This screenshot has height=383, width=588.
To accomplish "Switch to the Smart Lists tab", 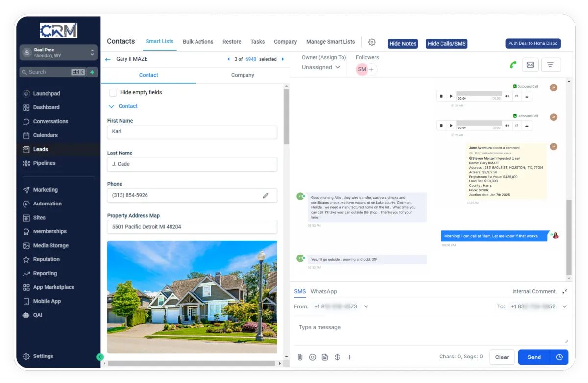I will [x=160, y=41].
